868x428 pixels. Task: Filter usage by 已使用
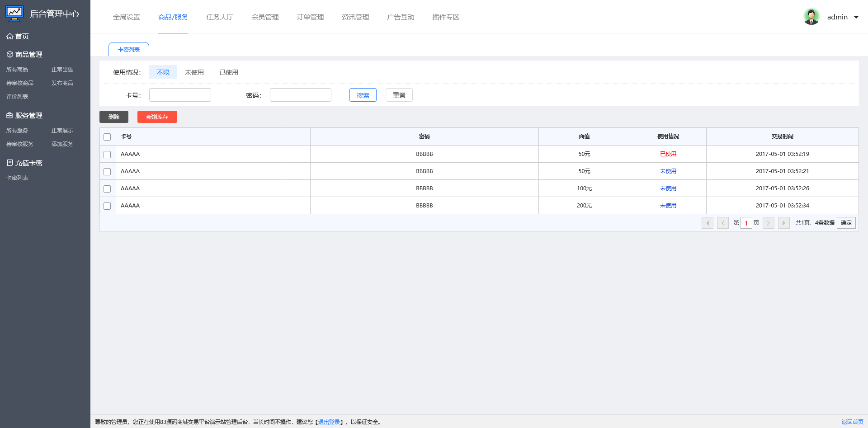(229, 72)
